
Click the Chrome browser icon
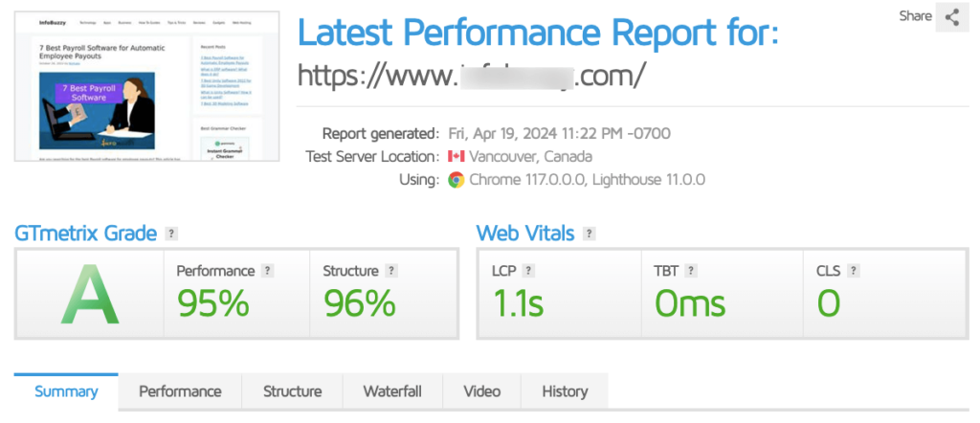point(457,180)
